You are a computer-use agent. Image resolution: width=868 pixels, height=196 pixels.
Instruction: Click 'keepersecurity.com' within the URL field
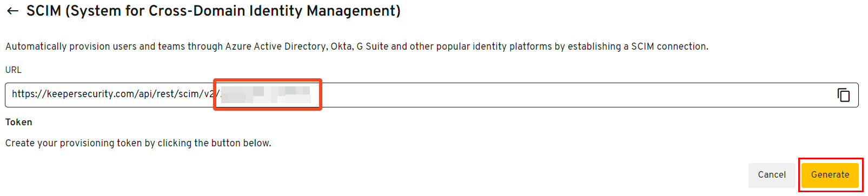click(x=86, y=94)
